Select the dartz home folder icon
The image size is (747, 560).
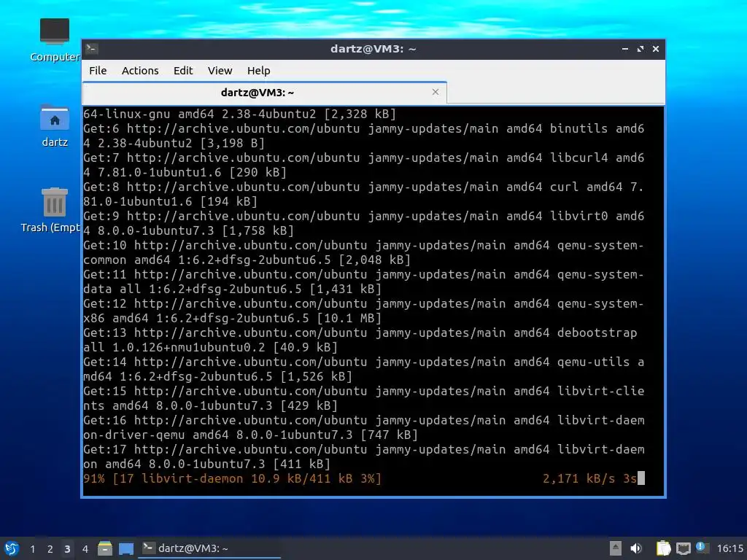54,125
